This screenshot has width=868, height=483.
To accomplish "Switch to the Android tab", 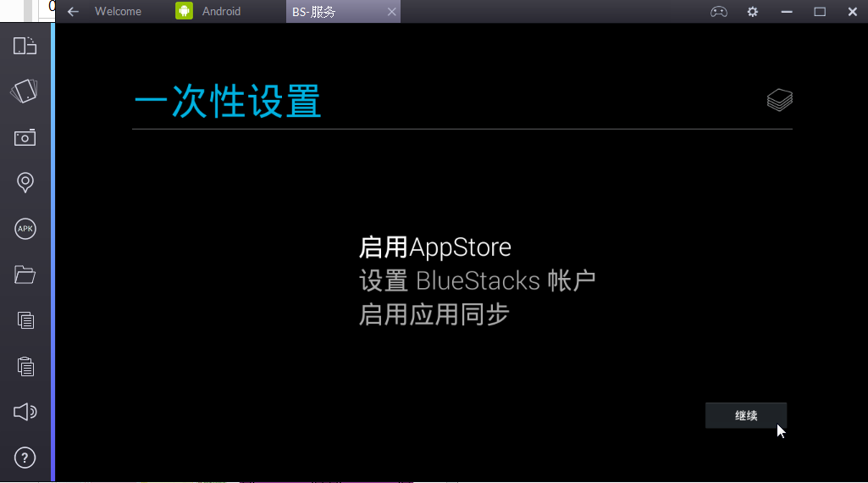I will [221, 12].
